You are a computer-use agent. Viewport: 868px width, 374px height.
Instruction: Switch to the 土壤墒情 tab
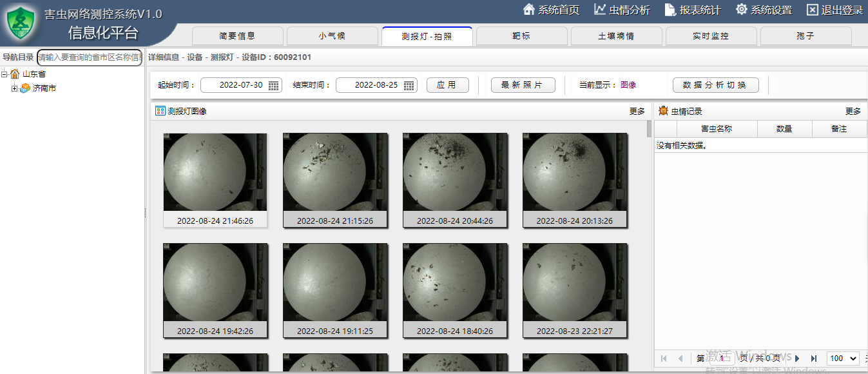point(616,36)
